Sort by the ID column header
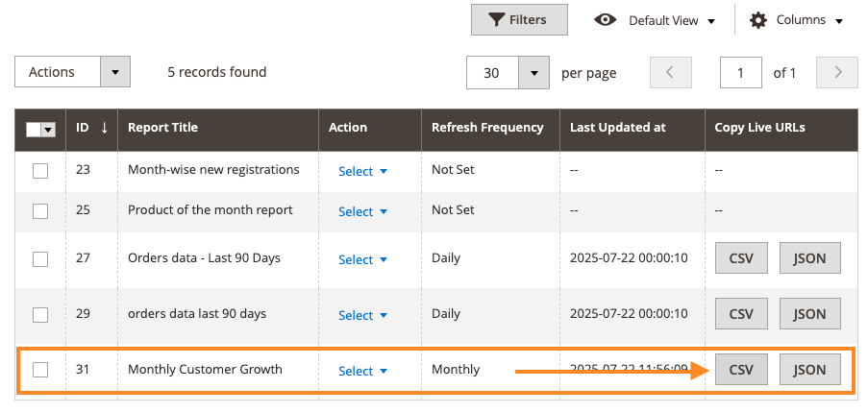Screen dimensions: 868x413 pos(91,128)
